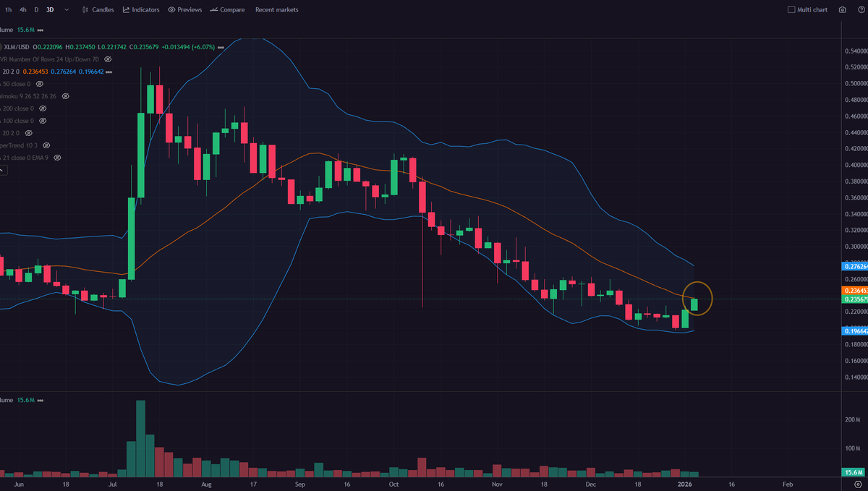Take a chart snapshot with the camera icon
The height and width of the screenshot is (491, 868).
(x=841, y=9)
